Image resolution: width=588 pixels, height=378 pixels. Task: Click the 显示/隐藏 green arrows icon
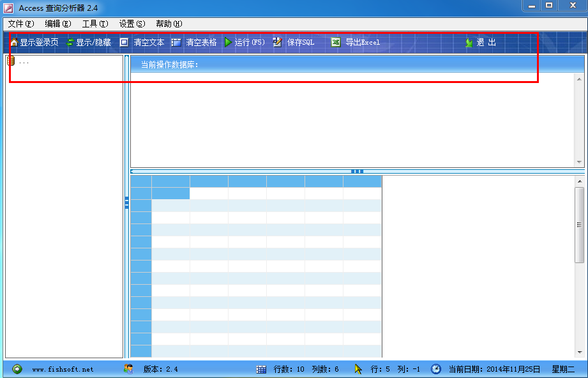click(x=70, y=42)
